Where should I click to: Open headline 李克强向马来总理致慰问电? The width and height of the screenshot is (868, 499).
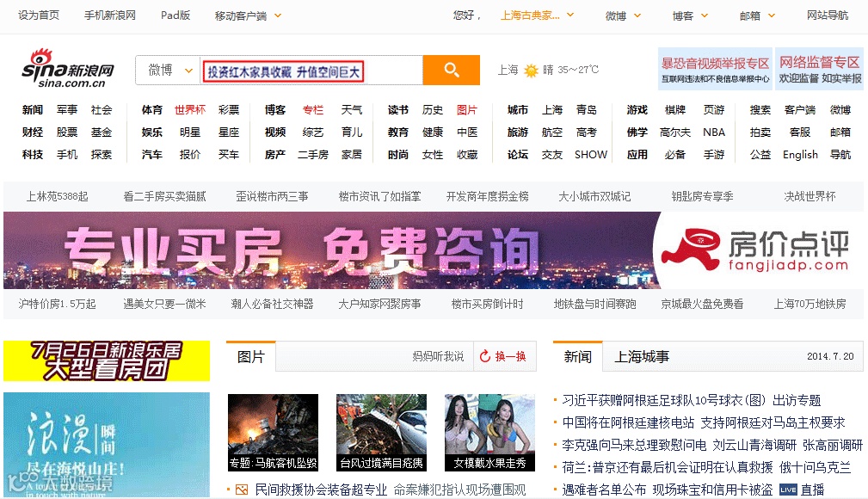point(634,445)
